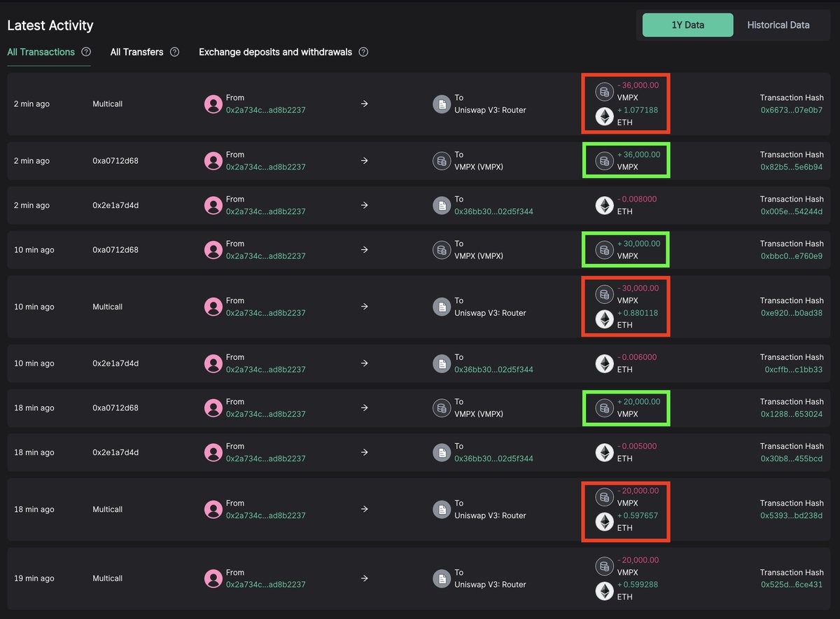The height and width of the screenshot is (619, 840).
Task: Switch to 1Y Data view
Action: pos(687,25)
